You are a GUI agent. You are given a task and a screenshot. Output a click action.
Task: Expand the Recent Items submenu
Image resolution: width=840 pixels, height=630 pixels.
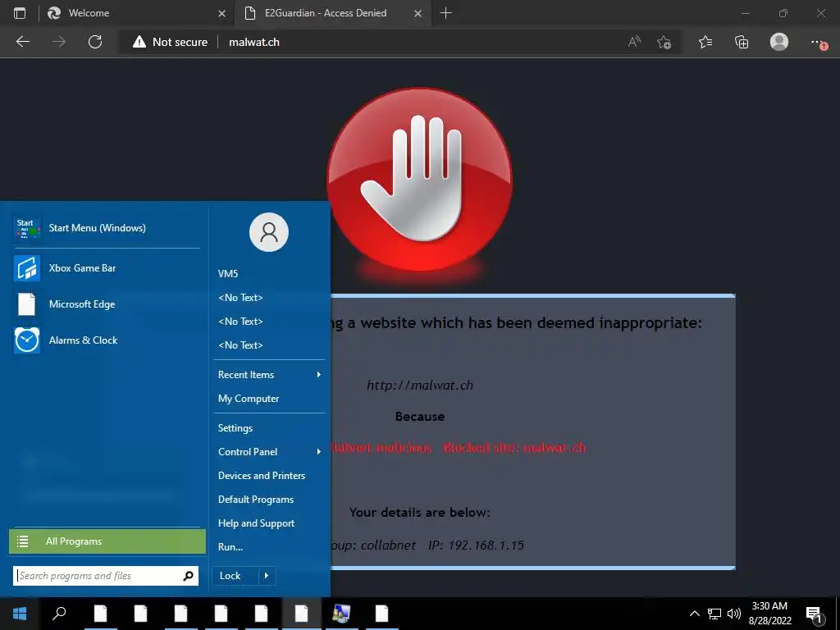(x=269, y=374)
